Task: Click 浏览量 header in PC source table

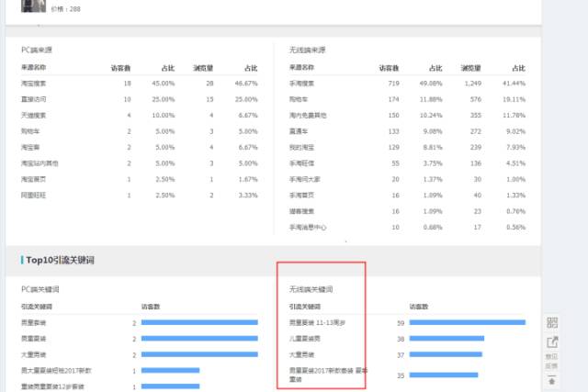Action: (203, 68)
